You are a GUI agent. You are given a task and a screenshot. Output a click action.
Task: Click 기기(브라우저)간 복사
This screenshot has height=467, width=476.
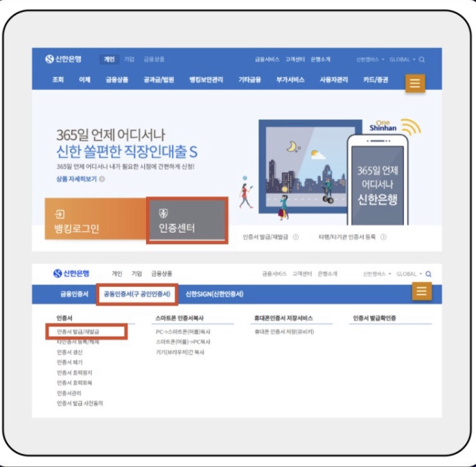(x=180, y=352)
